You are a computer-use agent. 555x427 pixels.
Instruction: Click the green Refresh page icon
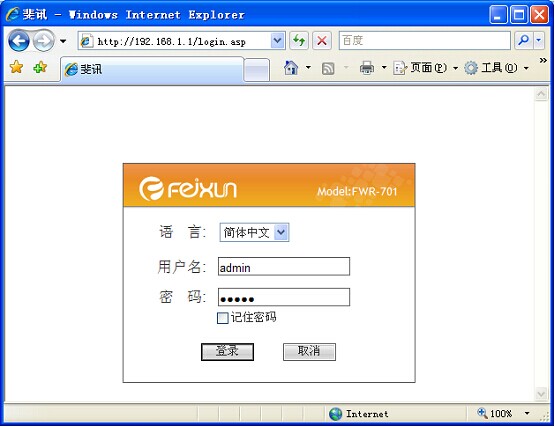point(299,41)
